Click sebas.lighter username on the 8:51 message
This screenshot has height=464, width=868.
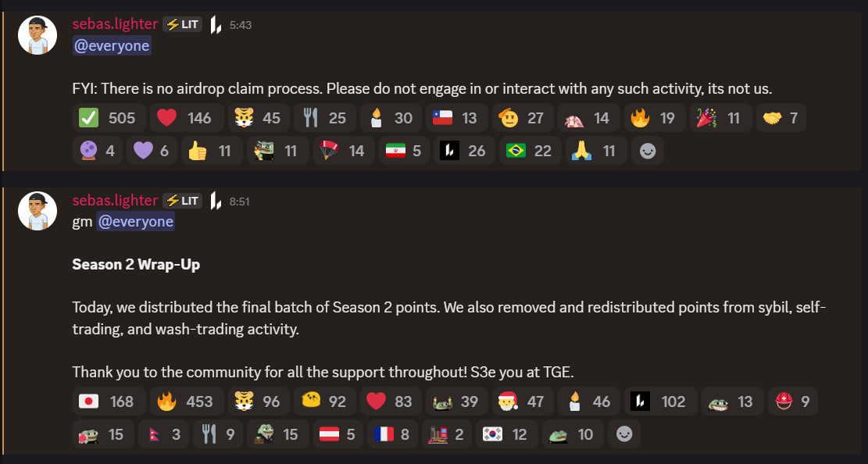[x=114, y=201]
